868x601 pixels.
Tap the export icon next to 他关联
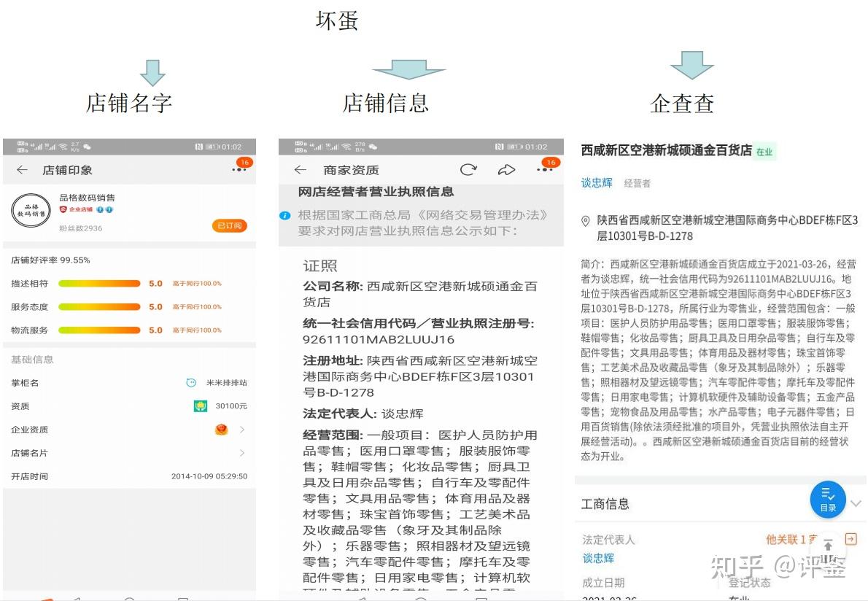pyautogui.click(x=850, y=539)
